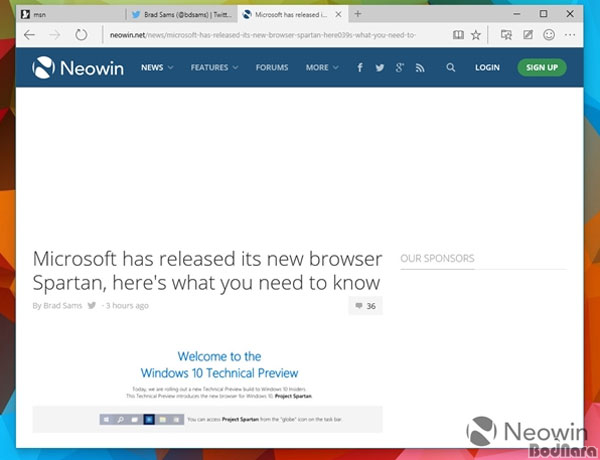The height and width of the screenshot is (460, 600).
Task: Click the LOGIN link
Action: pos(487,68)
